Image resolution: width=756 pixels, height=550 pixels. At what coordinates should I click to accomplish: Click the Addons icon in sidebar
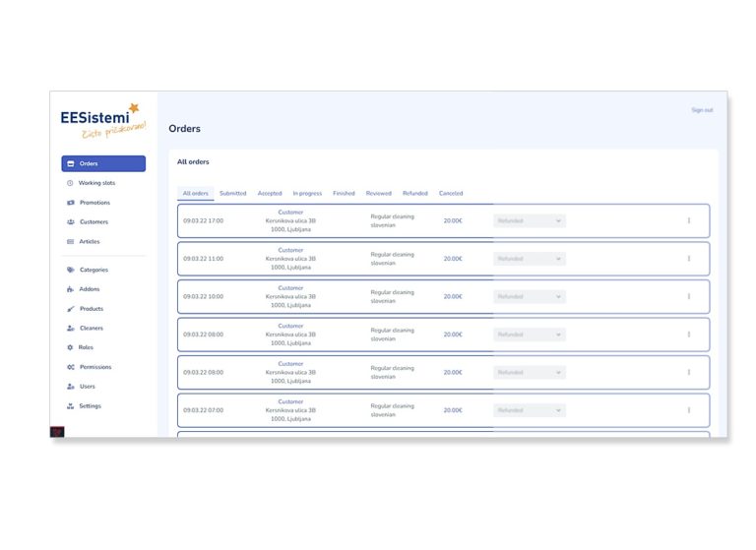[70, 289]
